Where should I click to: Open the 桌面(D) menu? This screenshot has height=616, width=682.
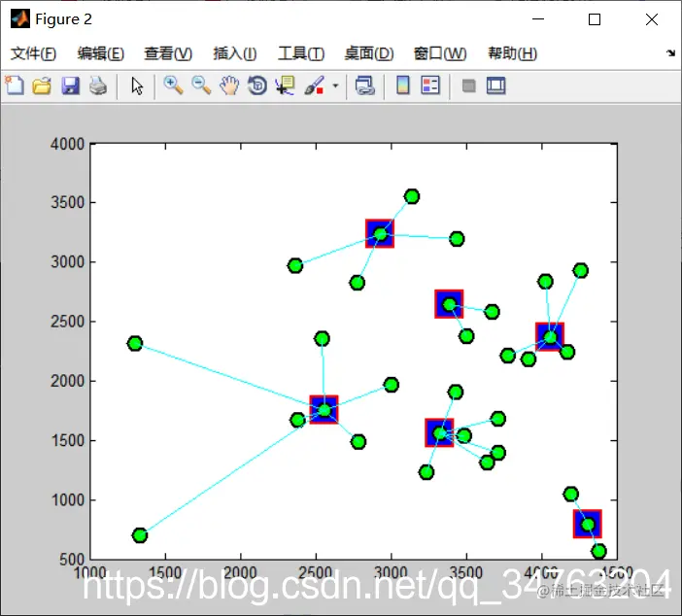(x=369, y=53)
